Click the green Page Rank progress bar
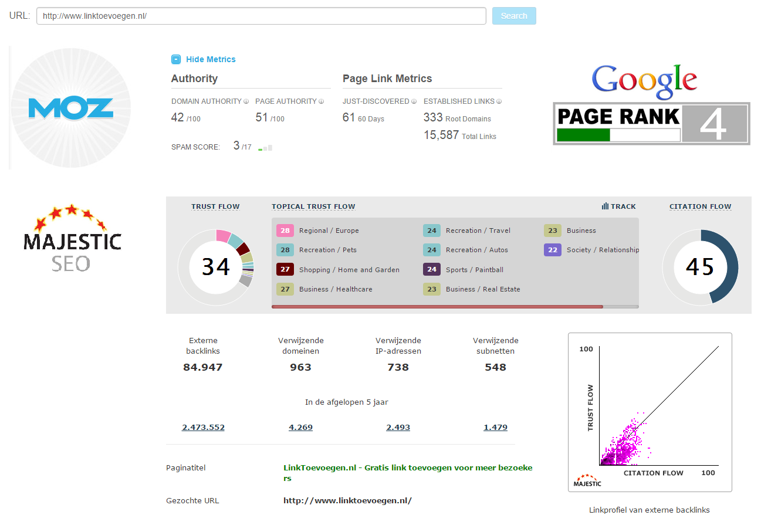The height and width of the screenshot is (532, 761). click(584, 135)
